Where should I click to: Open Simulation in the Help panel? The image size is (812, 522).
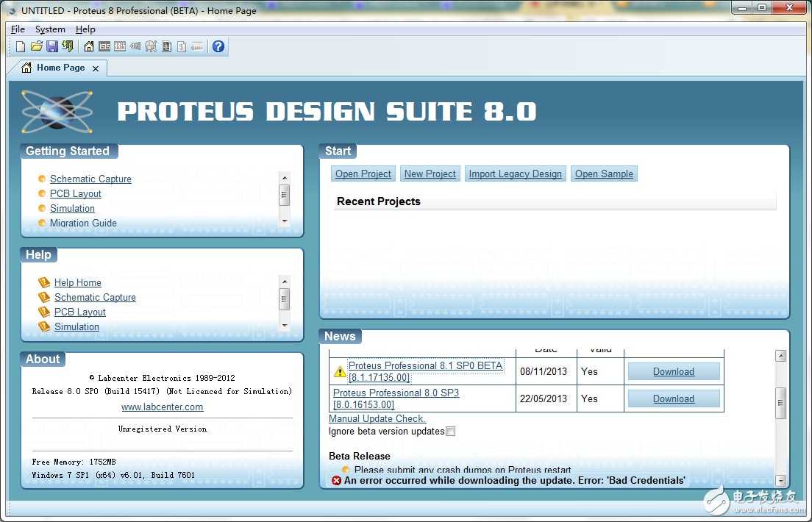coord(76,326)
